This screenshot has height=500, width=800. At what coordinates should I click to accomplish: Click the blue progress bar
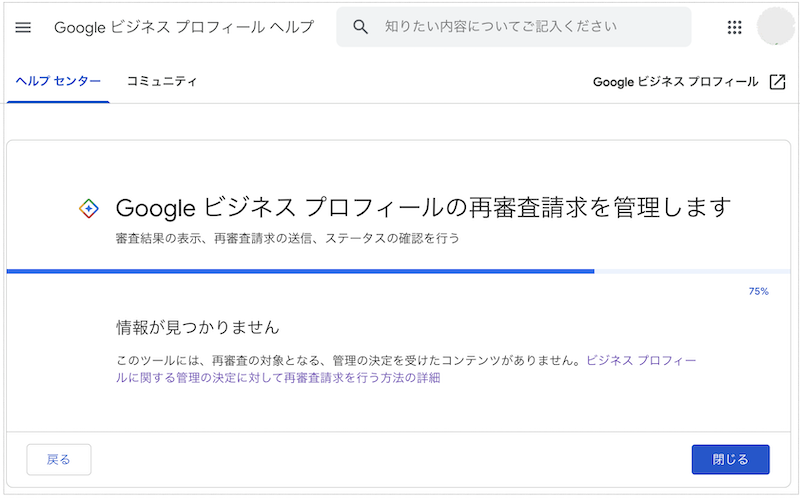point(300,271)
